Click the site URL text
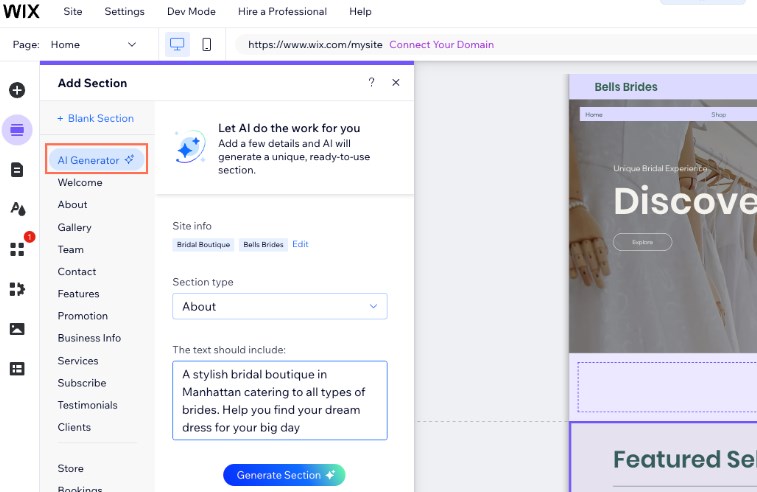Image resolution: width=757 pixels, height=492 pixels. (x=315, y=44)
